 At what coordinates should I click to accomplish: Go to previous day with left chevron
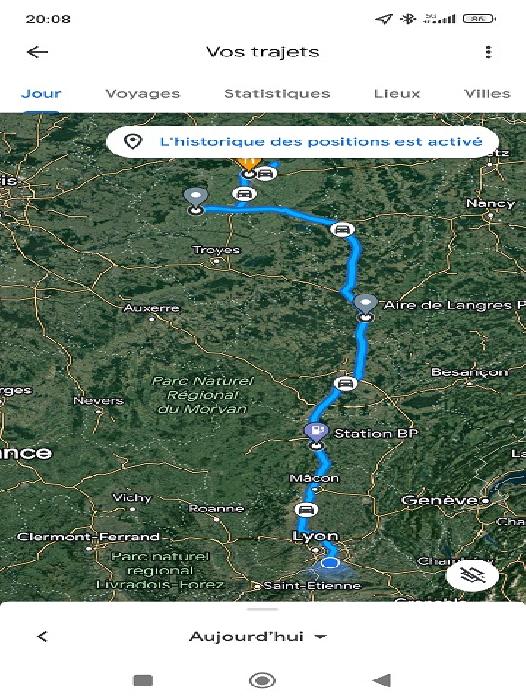coord(42,637)
